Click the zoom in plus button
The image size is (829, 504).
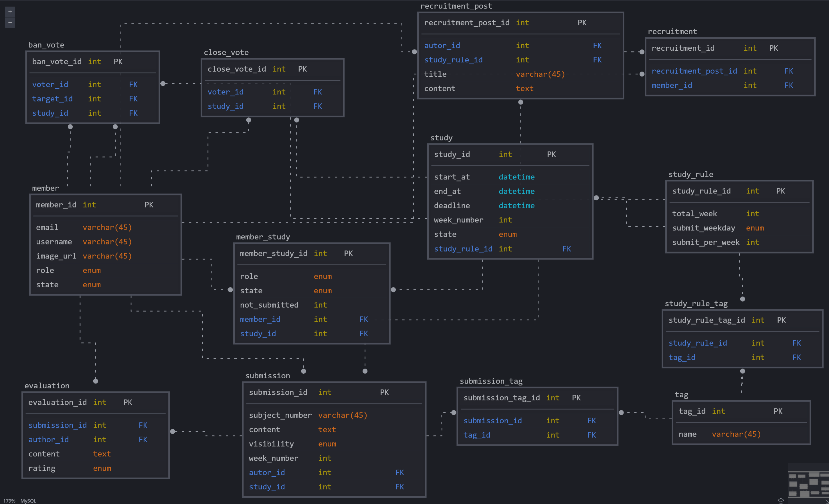pyautogui.click(x=10, y=12)
